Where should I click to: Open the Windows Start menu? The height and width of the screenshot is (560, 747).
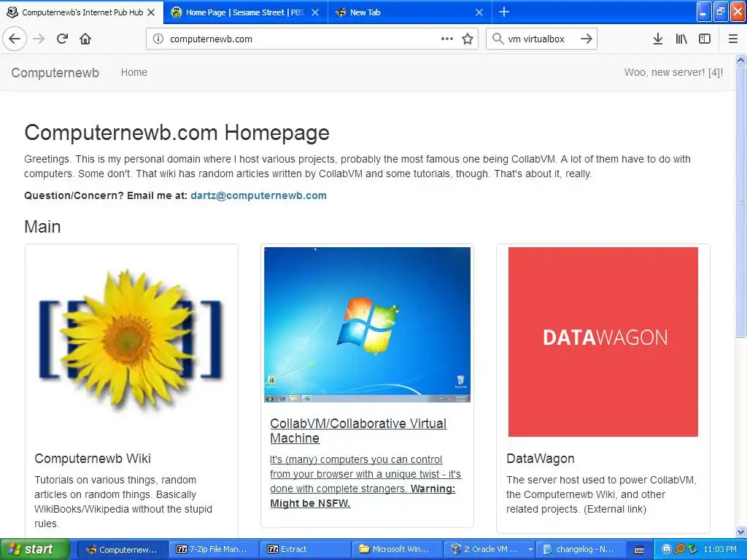(34, 549)
